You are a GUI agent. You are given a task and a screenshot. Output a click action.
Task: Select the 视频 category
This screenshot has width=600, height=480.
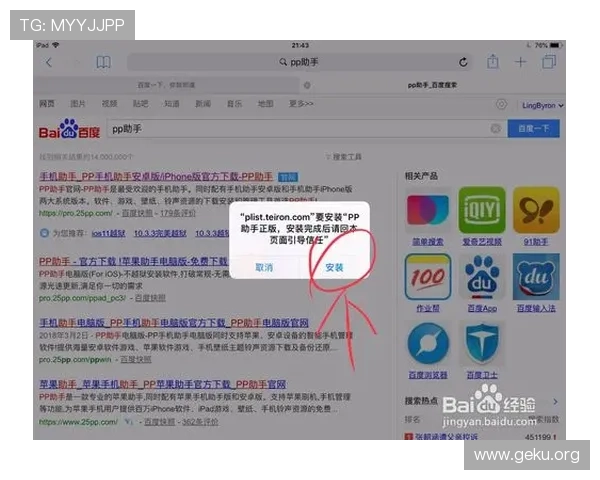coord(109,103)
